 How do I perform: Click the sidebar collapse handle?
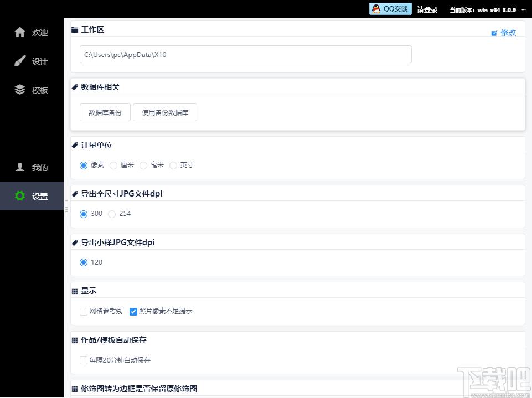pos(66,208)
